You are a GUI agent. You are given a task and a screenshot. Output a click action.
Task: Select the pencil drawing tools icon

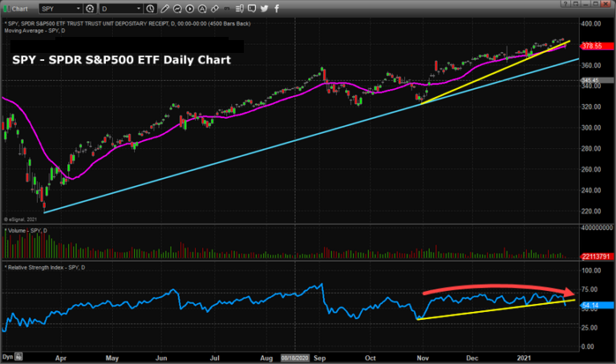(164, 9)
